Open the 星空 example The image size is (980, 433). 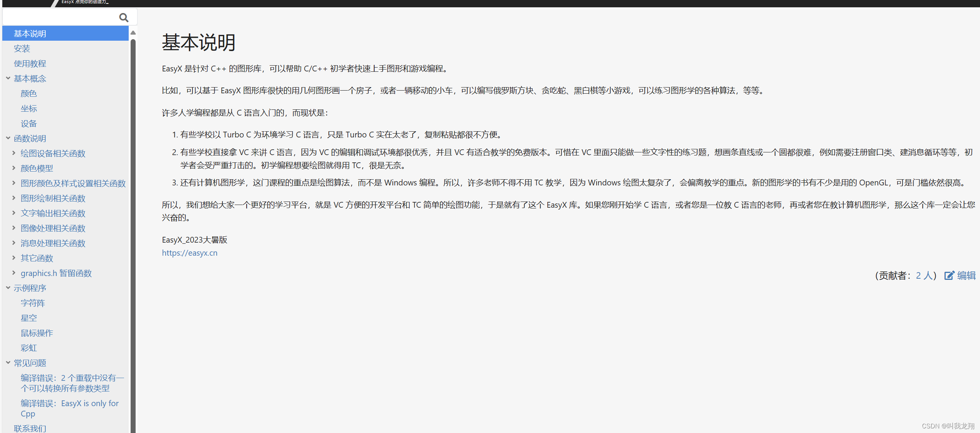[x=29, y=318]
